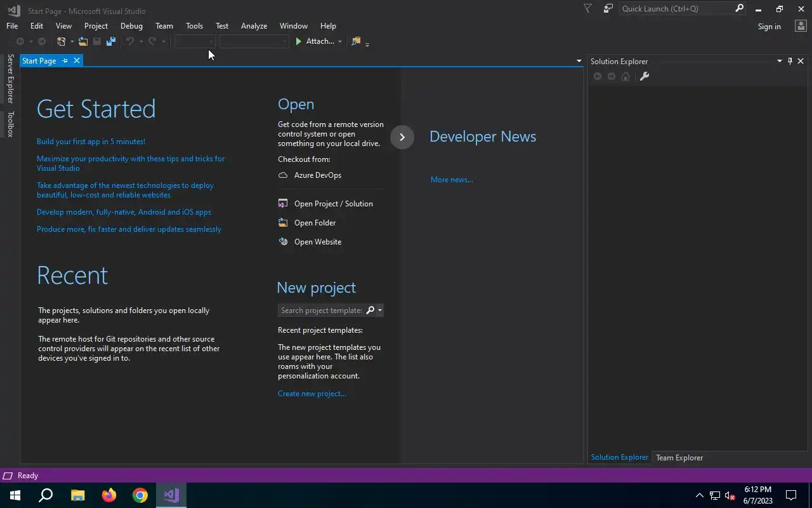Screen dimensions: 812x508
Task: Open the Windows Start menu
Action: click(15, 495)
